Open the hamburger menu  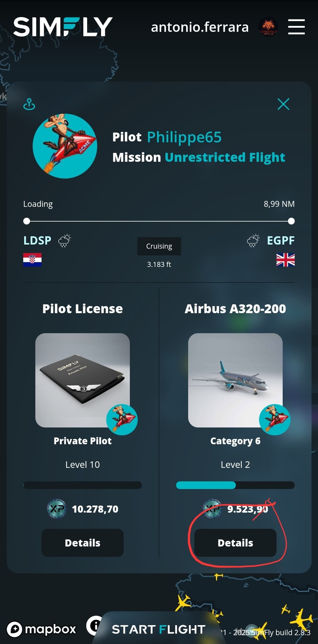pyautogui.click(x=296, y=27)
